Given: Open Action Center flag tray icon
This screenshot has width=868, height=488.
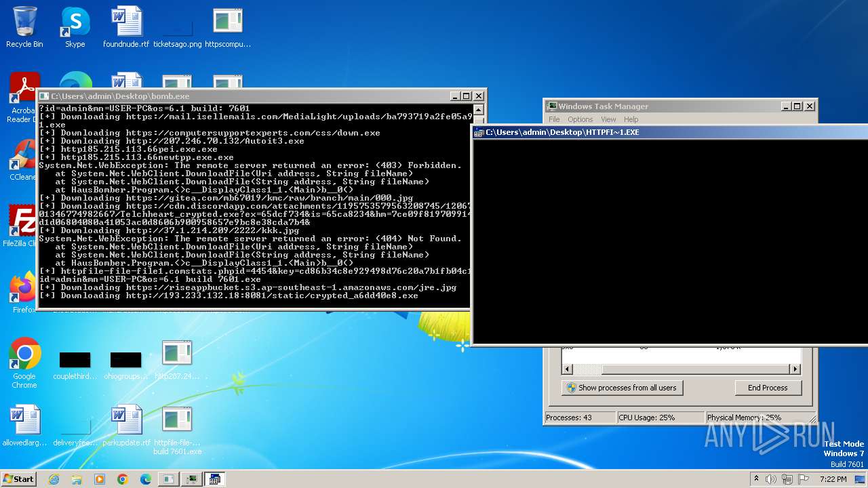Looking at the screenshot, I should point(803,479).
